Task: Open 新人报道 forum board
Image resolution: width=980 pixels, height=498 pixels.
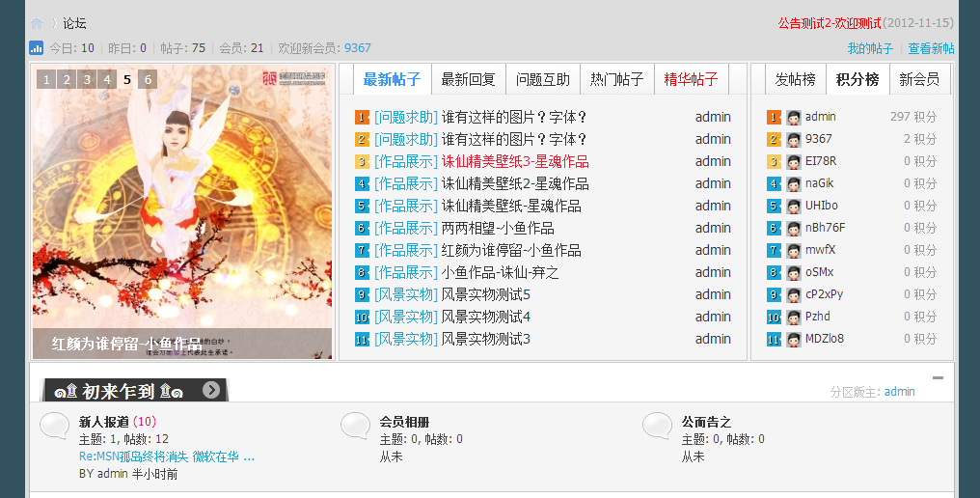Action: (104, 422)
